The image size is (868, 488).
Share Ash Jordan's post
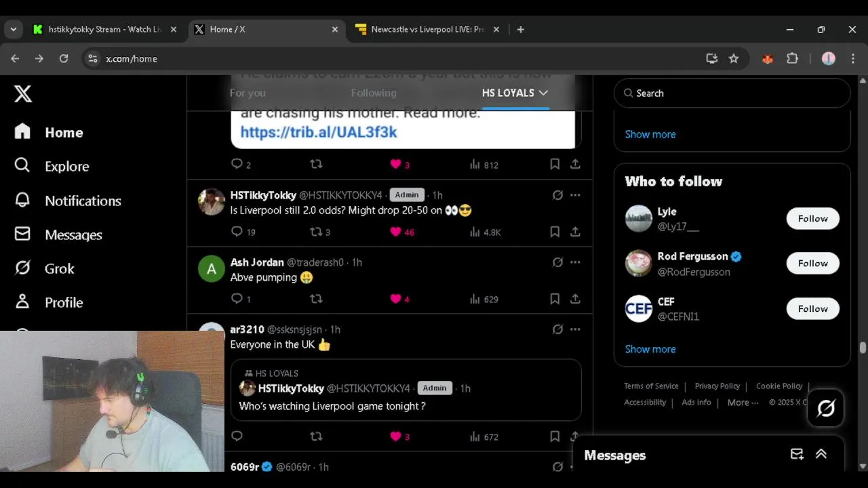pos(575,299)
